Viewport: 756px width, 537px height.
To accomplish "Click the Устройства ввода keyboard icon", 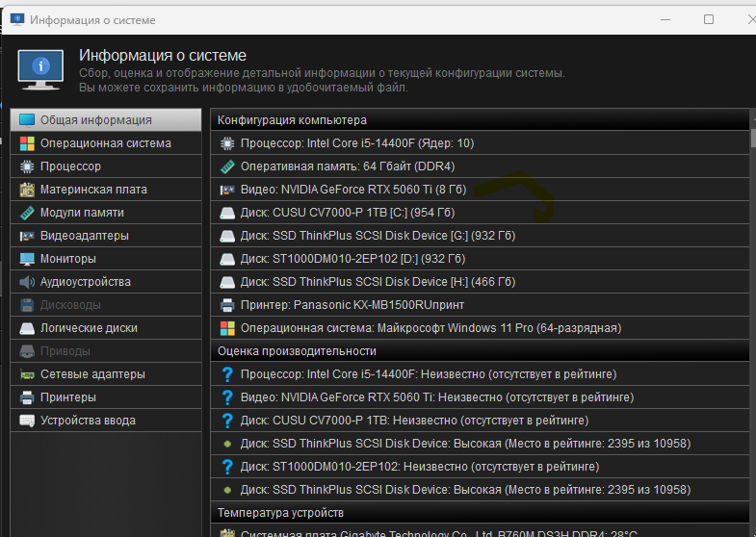I will 27,421.
